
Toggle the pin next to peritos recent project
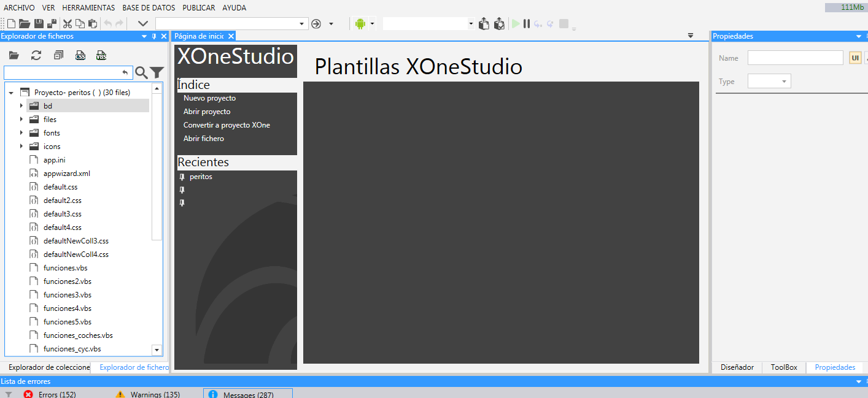182,177
